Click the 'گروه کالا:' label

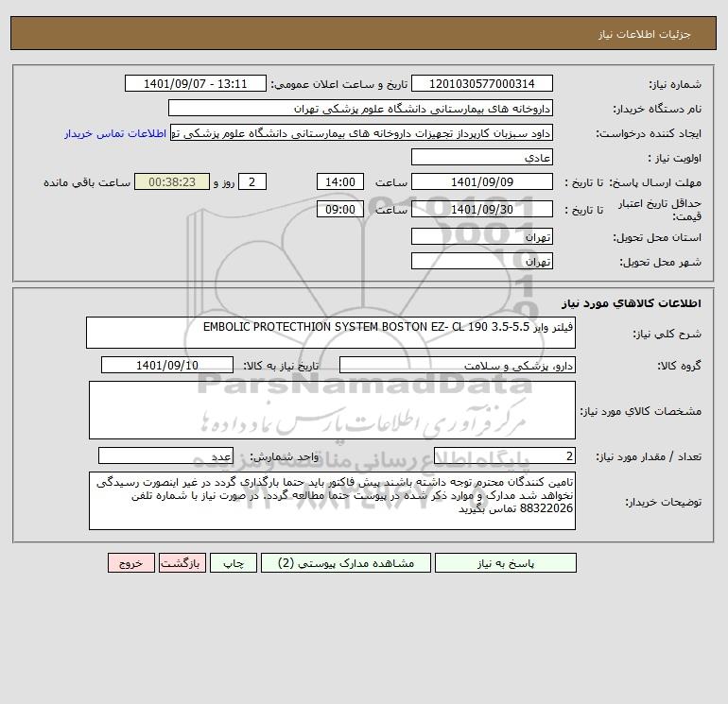679,366
